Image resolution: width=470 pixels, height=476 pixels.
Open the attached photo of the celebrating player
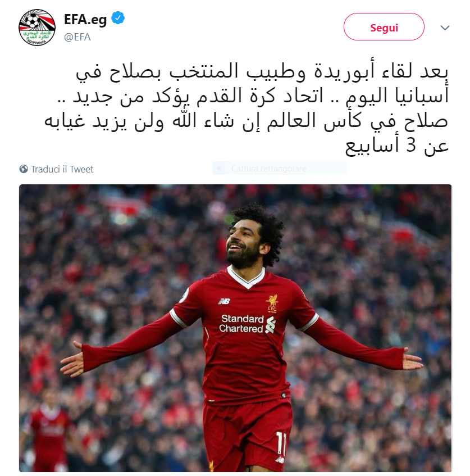[235, 328]
